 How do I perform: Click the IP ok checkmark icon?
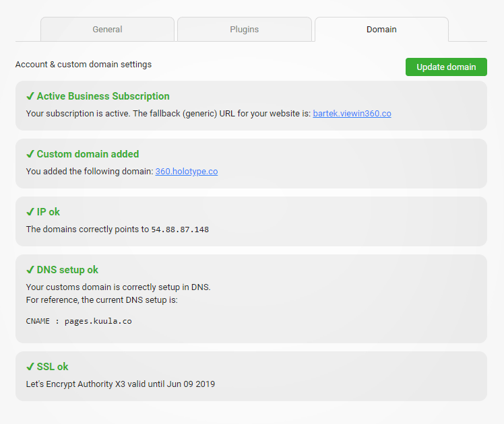(30, 212)
